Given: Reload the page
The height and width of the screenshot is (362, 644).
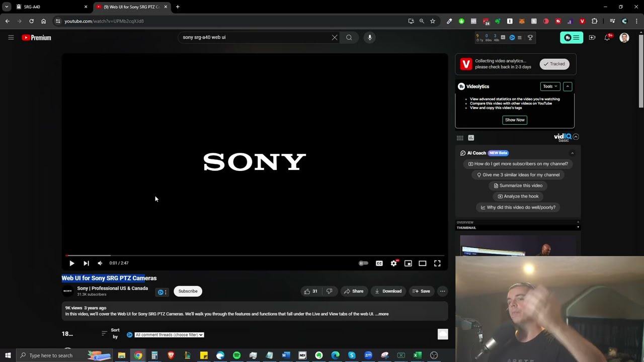Looking at the screenshot, I should 31,21.
